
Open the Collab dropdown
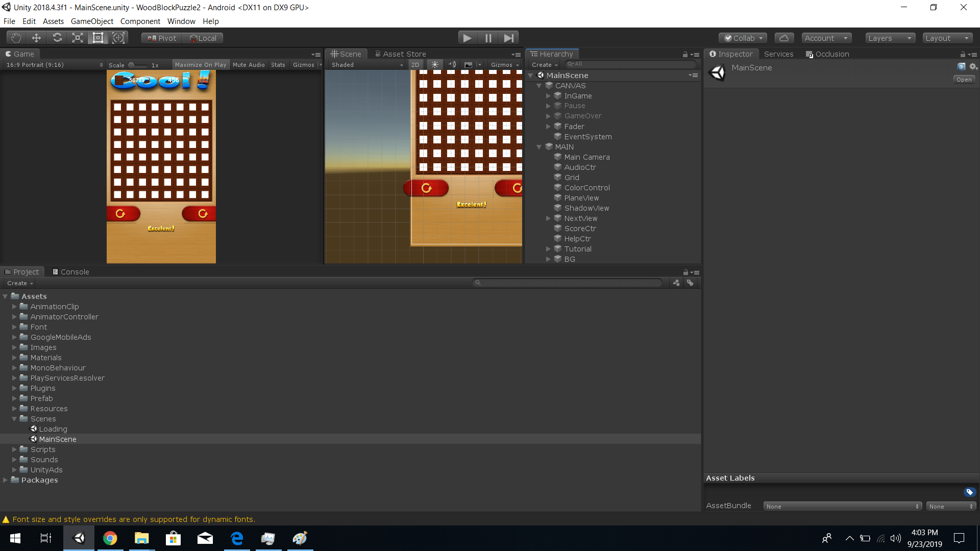[743, 38]
